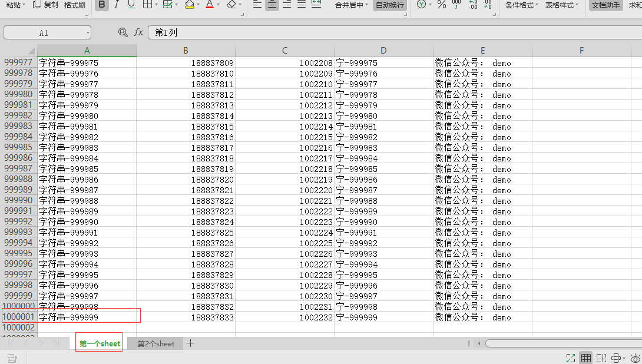Open the eraser clear options dropdown
This screenshot has height=364, width=642.
[x=240, y=5]
